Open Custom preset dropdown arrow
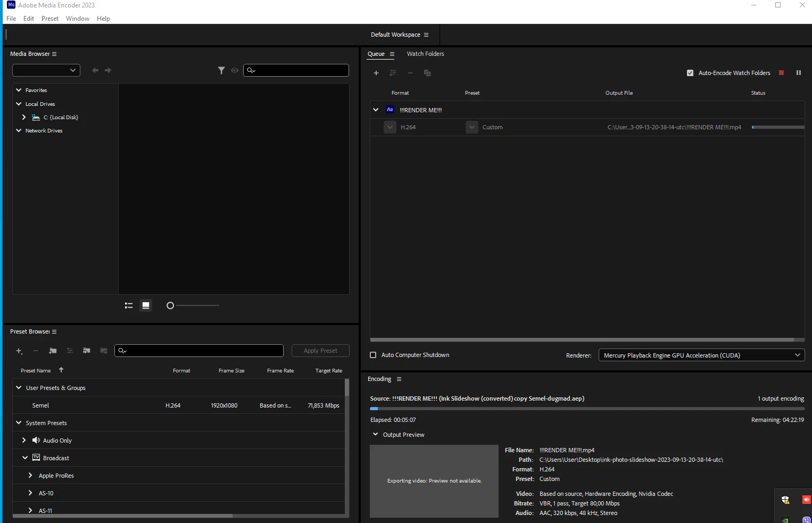 coord(472,127)
